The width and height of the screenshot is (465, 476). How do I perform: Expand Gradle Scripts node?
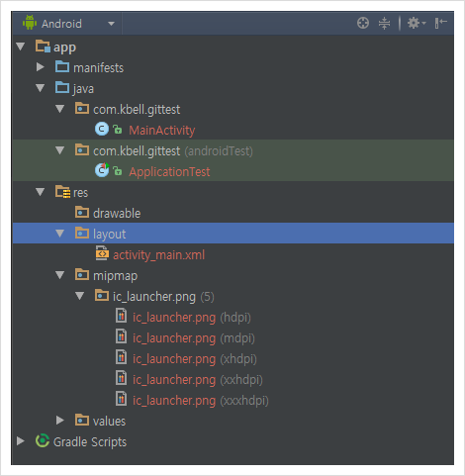coord(21,441)
